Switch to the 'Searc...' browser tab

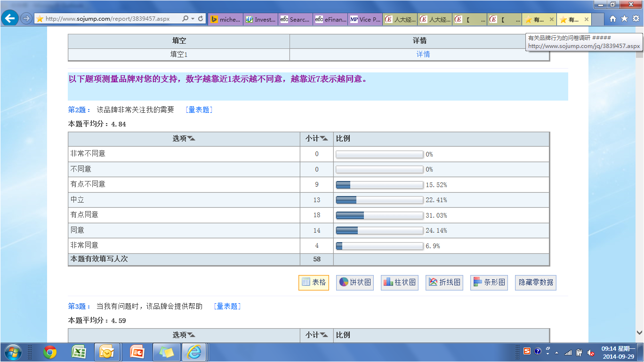click(296, 19)
